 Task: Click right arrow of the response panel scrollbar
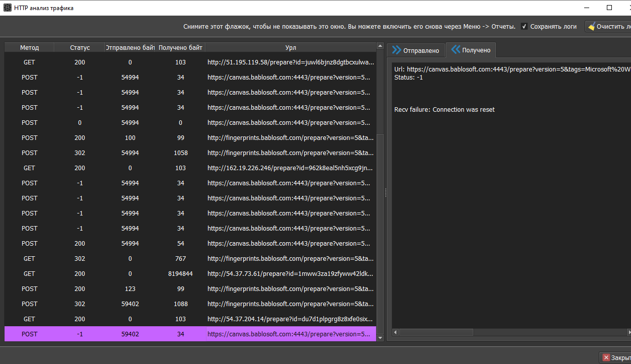[628, 332]
